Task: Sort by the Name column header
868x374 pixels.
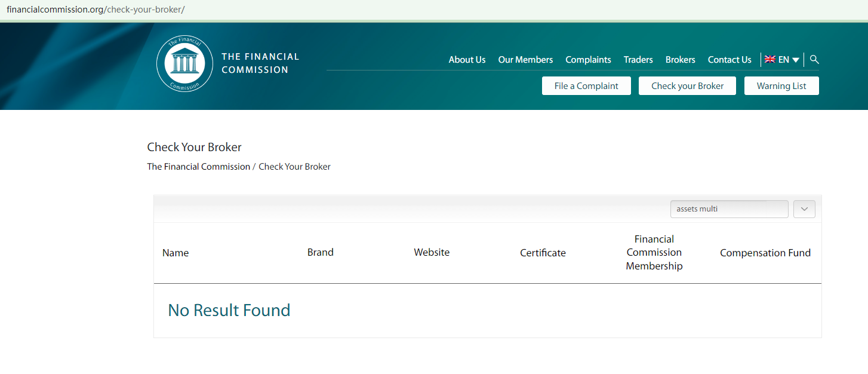Action: coord(176,253)
